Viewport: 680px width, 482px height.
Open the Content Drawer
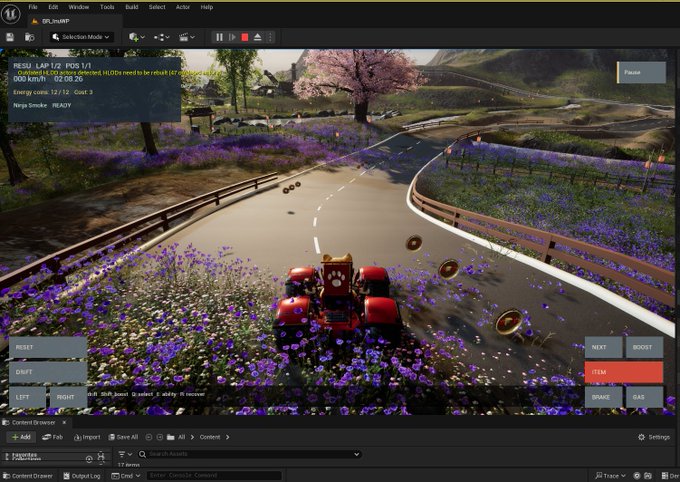28,476
